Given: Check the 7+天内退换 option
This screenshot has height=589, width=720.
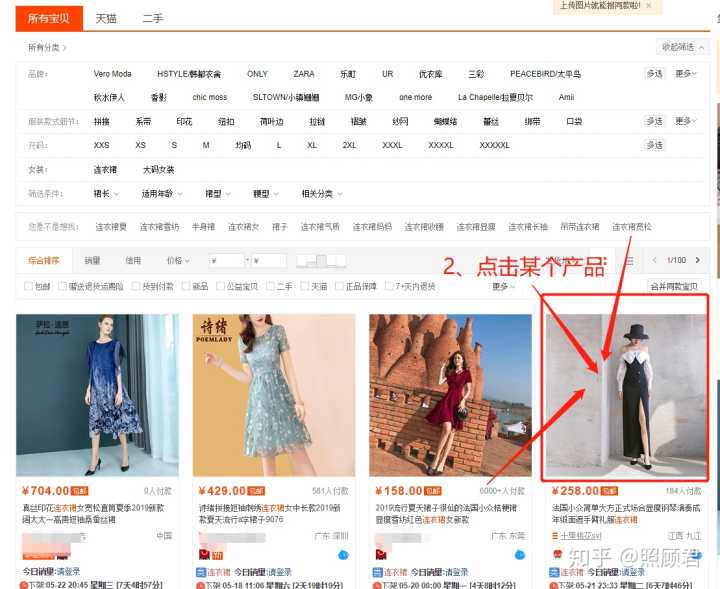Looking at the screenshot, I should pyautogui.click(x=389, y=286).
